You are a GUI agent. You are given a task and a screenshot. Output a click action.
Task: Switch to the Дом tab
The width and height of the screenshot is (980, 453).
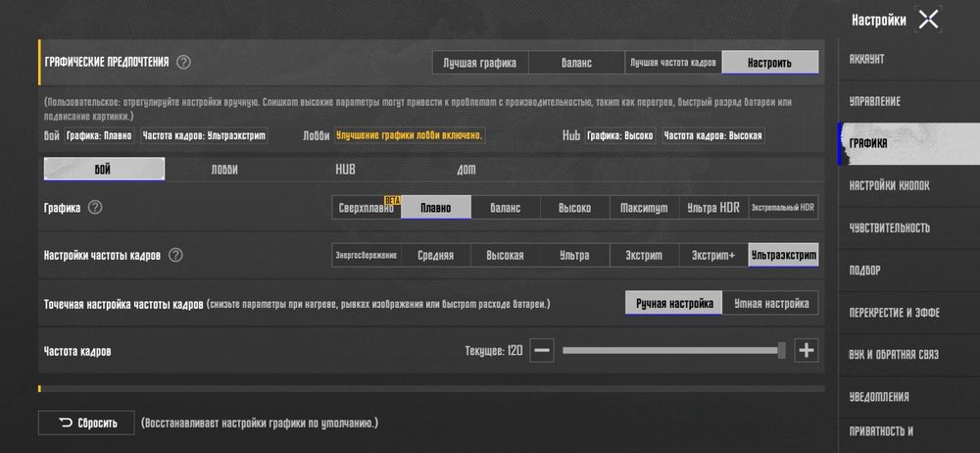click(x=466, y=170)
